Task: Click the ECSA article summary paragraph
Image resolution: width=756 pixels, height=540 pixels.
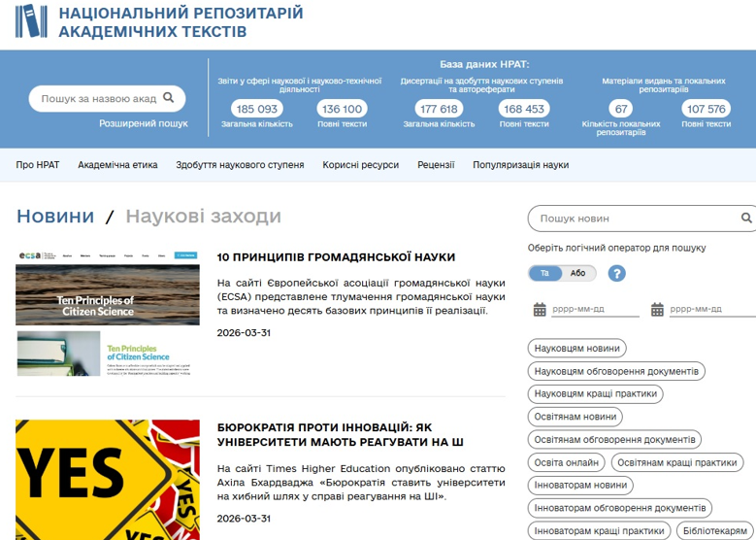Action: click(x=361, y=297)
